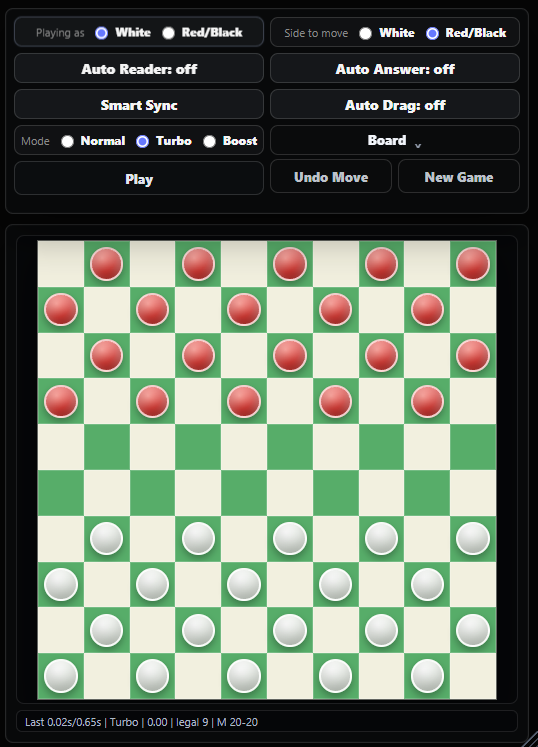
Task: Click red piece in second row, first column
Action: 61,310
